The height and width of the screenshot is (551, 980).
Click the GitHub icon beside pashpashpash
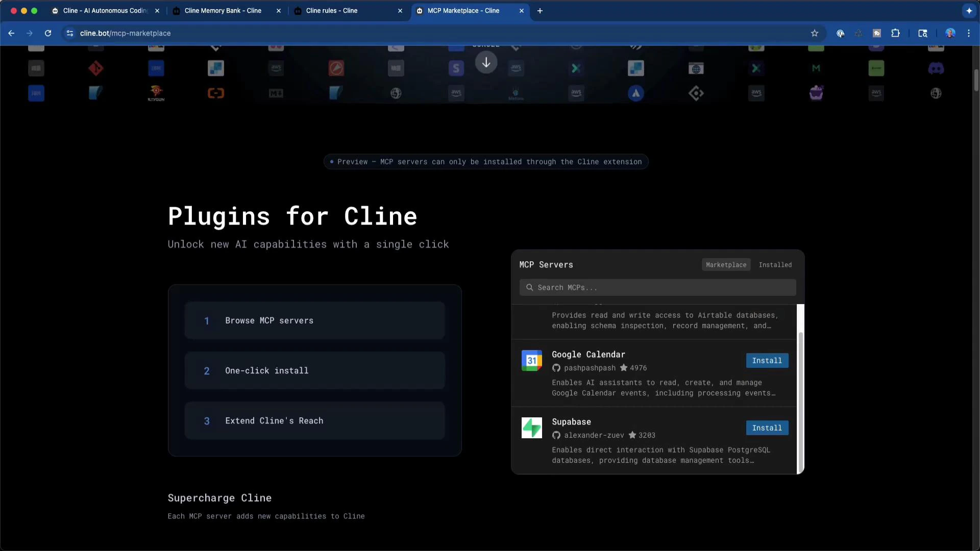(556, 368)
